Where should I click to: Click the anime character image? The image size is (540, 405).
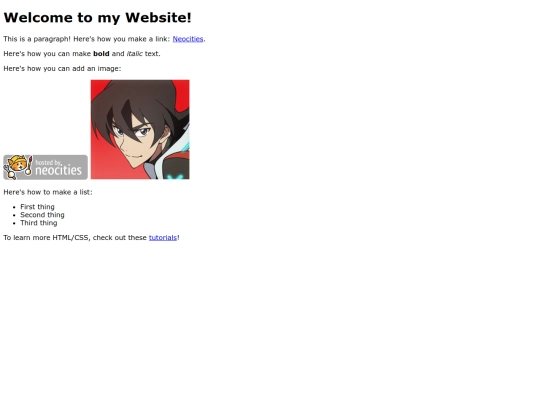(x=140, y=129)
